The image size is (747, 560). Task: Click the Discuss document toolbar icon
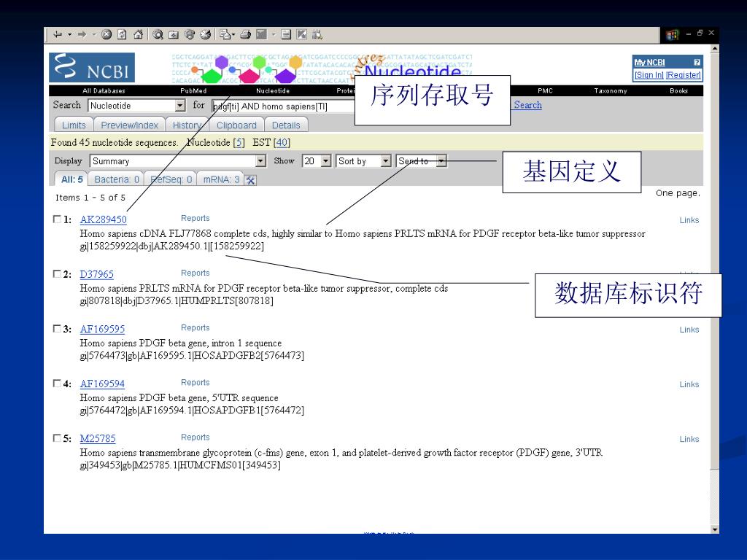point(286,34)
